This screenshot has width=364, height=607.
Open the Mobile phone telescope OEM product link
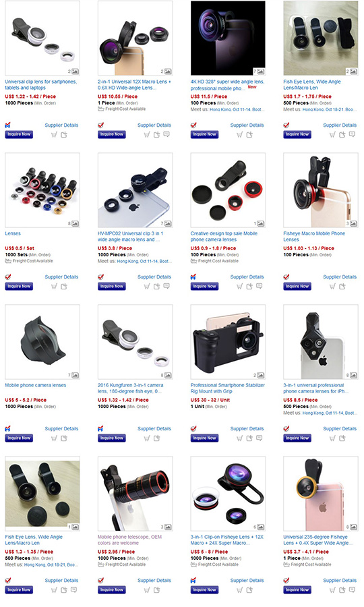(x=129, y=540)
